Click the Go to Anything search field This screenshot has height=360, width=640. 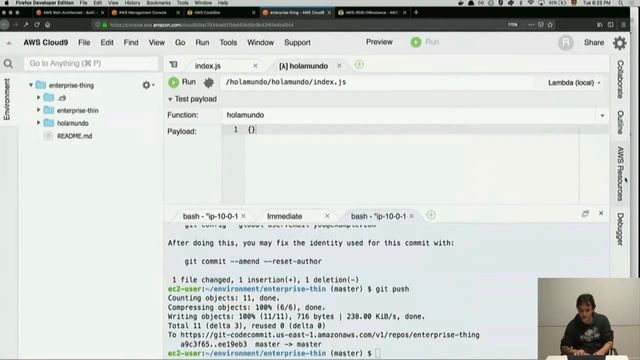[x=91, y=63]
